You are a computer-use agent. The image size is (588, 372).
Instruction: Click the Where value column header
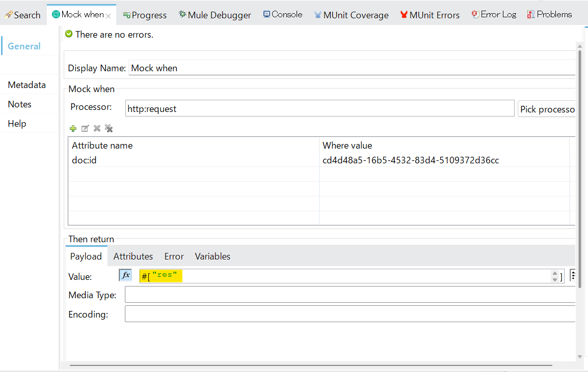pos(444,146)
